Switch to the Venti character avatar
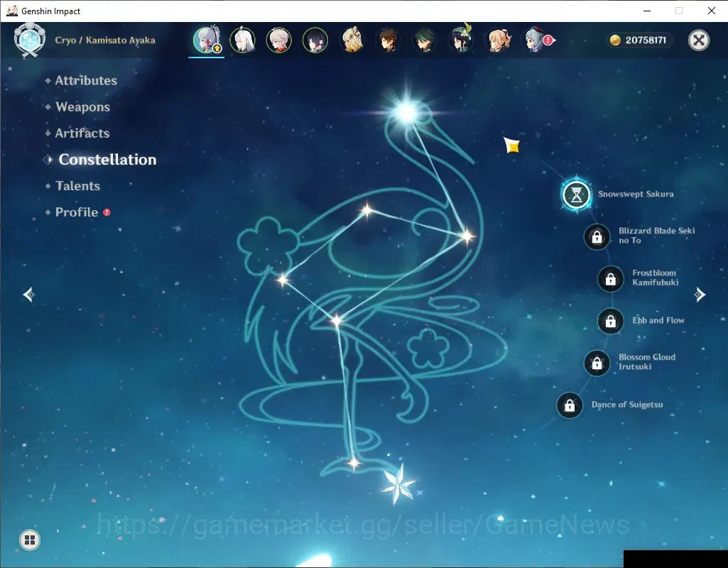 pos(461,40)
